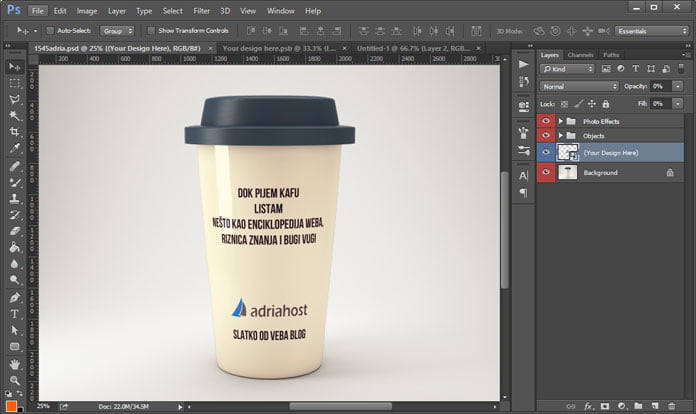The width and height of the screenshot is (696, 414).
Task: Toggle lock position icon
Action: (x=592, y=104)
